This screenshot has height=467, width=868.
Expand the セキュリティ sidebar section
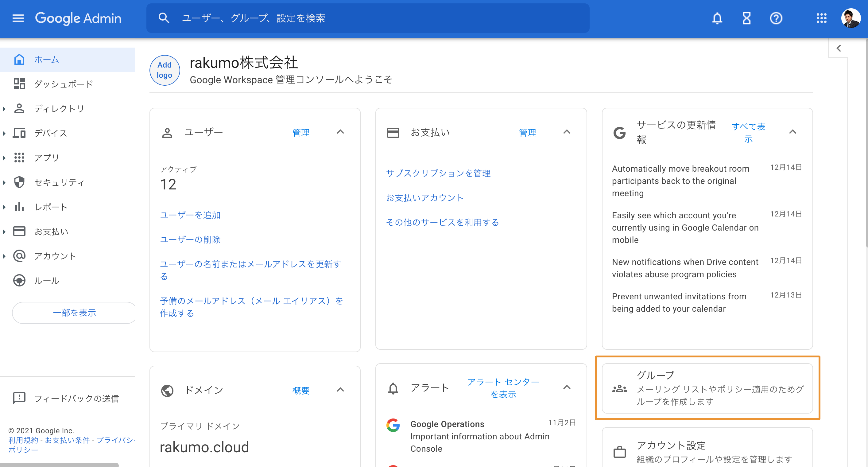tap(4, 182)
